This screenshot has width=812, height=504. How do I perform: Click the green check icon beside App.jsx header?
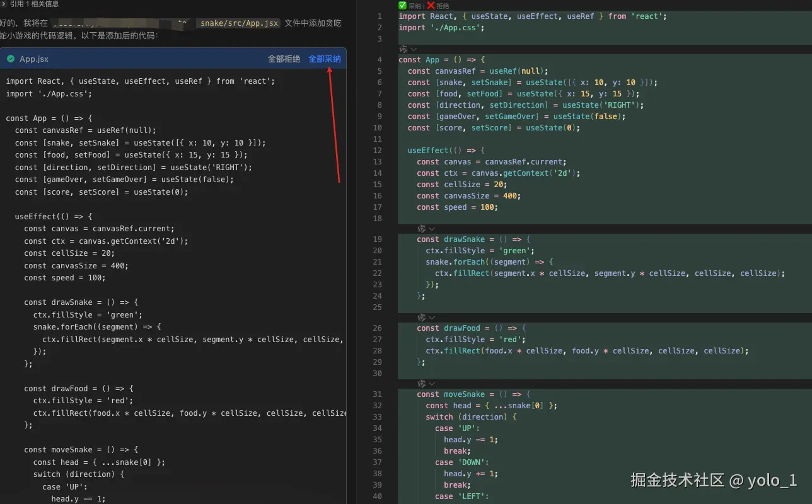11,59
